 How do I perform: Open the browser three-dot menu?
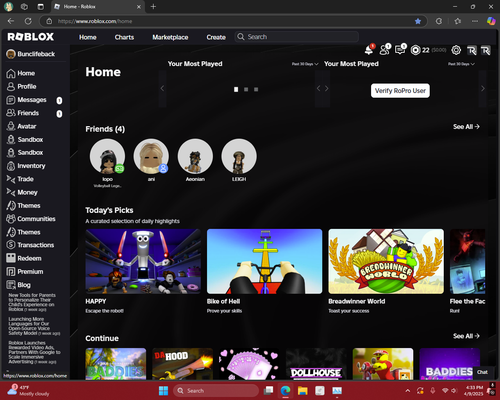[475, 21]
